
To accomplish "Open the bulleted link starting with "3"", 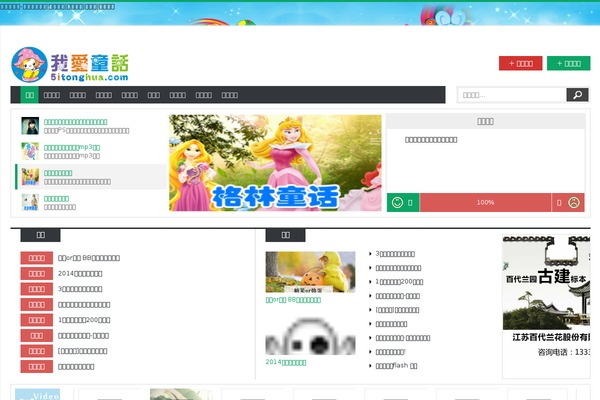I will 395,254.
